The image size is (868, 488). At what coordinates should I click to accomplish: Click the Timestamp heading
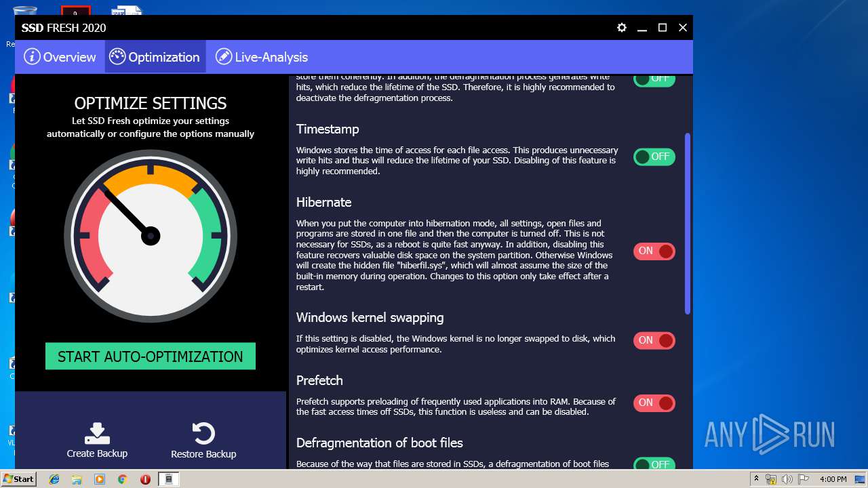[x=328, y=129]
